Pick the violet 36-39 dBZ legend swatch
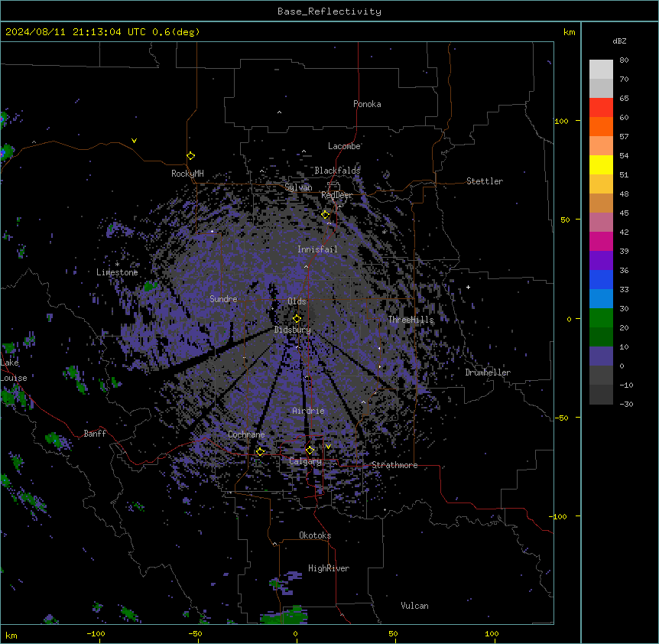 pyautogui.click(x=601, y=261)
